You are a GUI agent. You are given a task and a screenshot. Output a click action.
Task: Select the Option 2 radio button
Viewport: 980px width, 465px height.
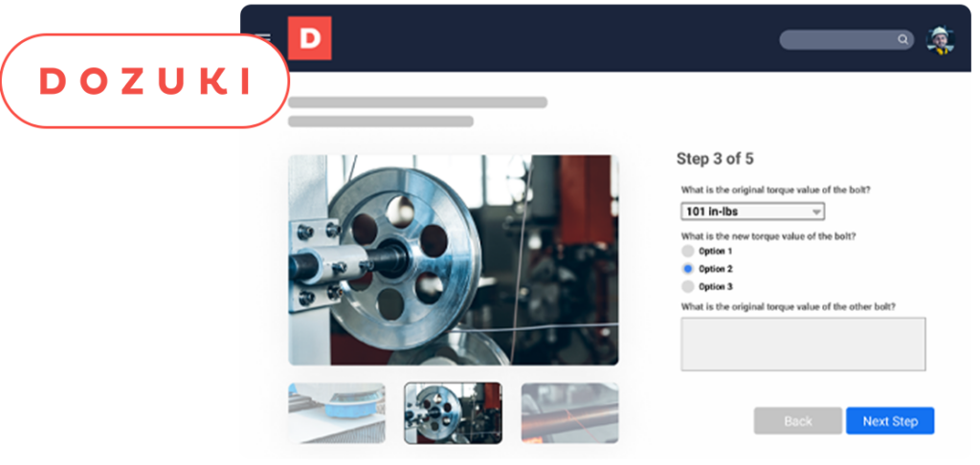click(x=687, y=269)
